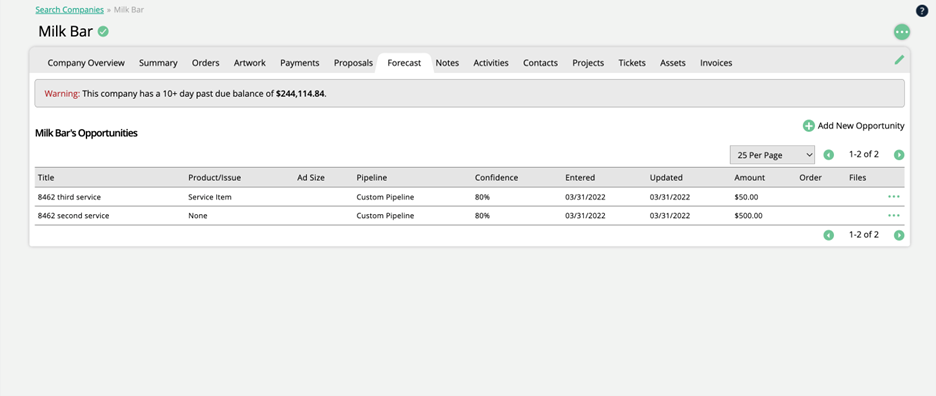Sort by the Pipeline column header
Screen dimensions: 936x396
371,177
